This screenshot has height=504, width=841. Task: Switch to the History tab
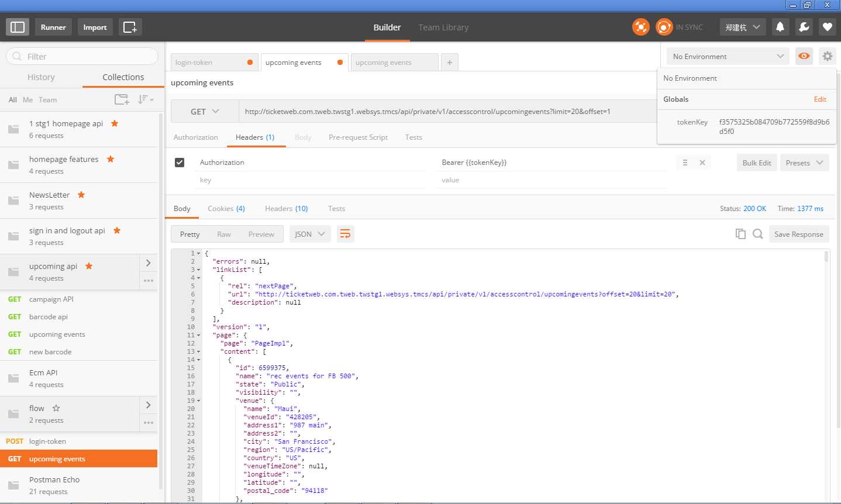pyautogui.click(x=41, y=77)
